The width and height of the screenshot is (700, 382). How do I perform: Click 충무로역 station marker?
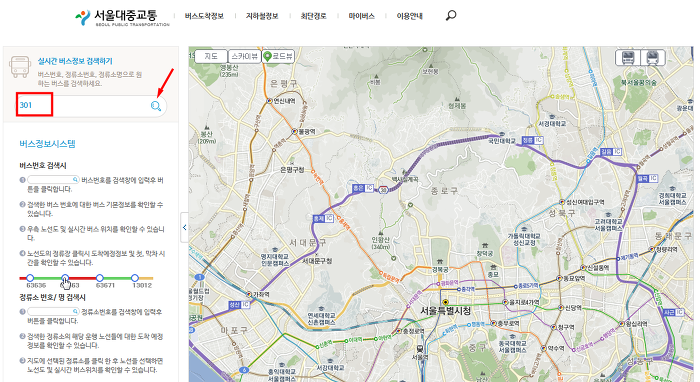click(494, 323)
